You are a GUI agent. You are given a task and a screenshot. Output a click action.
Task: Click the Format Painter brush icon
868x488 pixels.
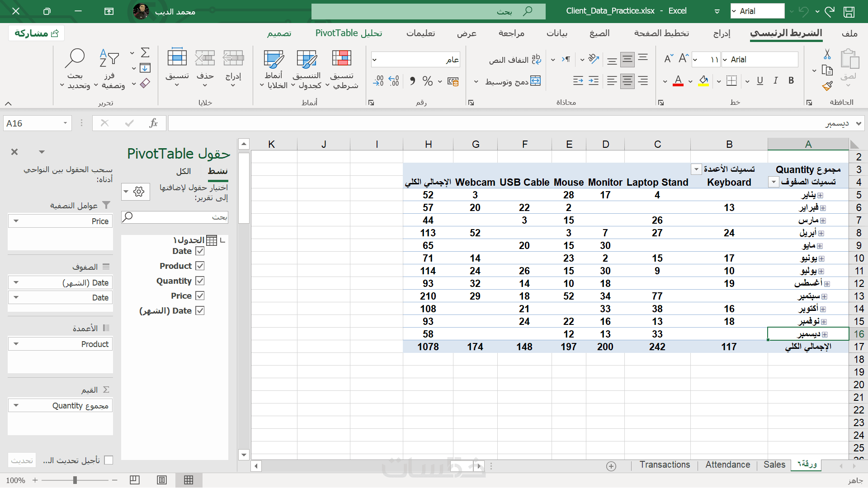click(827, 86)
